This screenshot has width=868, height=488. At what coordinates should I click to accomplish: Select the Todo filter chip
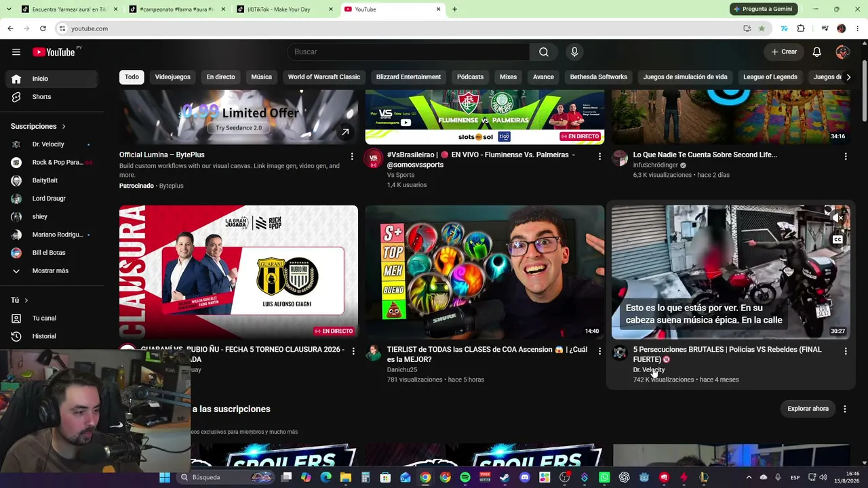[x=132, y=77]
